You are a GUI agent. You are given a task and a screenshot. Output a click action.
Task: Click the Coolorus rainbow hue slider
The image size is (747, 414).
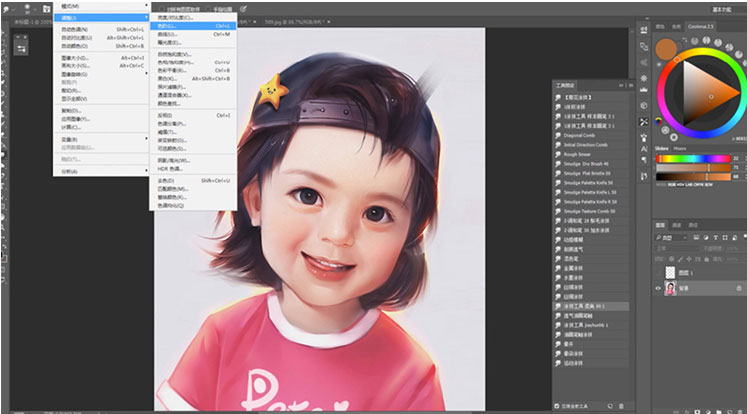pyautogui.click(x=693, y=158)
